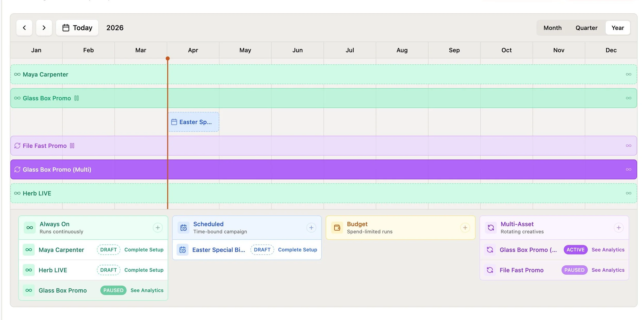Select the Year view option

pos(617,28)
